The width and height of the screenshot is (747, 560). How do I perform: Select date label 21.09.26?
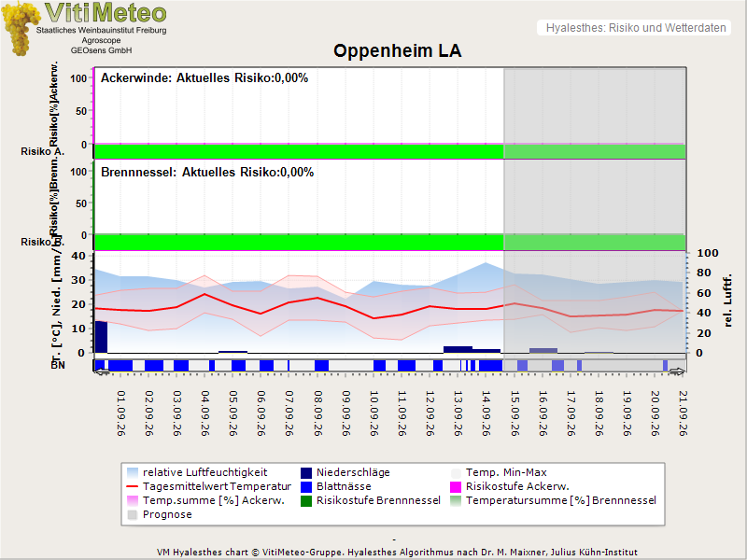[x=684, y=413]
